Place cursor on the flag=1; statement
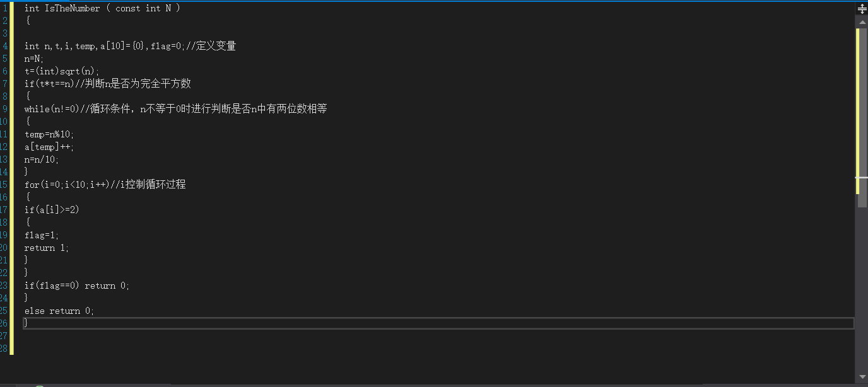 tap(42, 235)
